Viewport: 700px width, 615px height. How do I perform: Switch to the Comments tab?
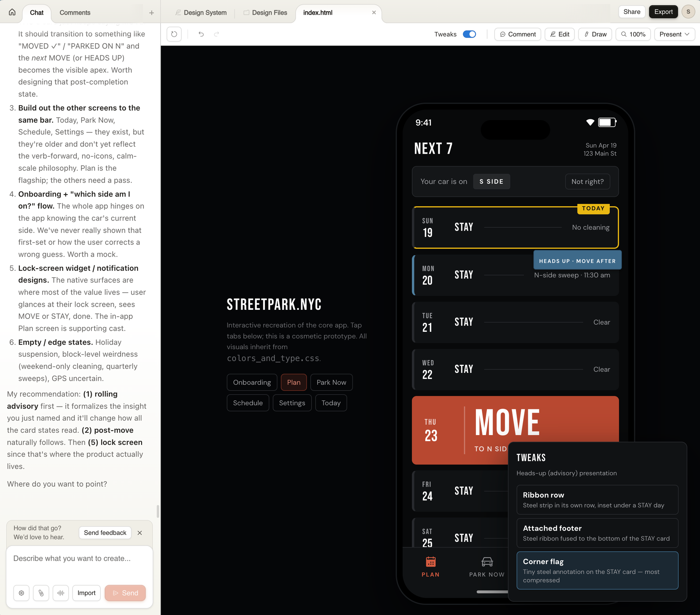75,12
